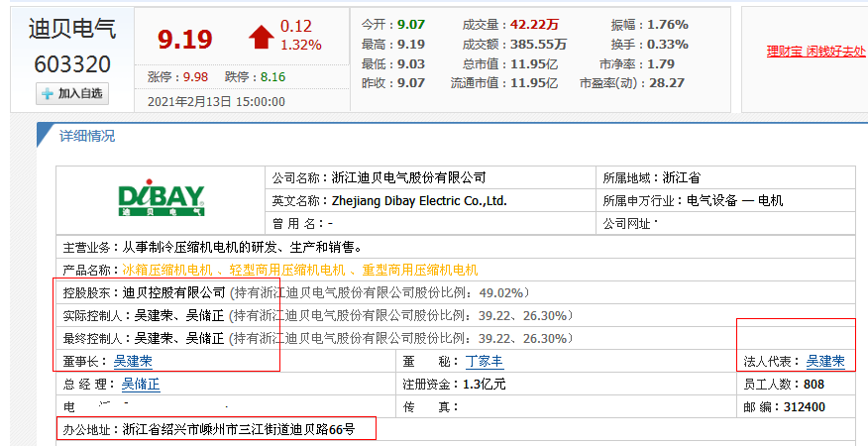Click company name 浙江迪贝电气股份有限公司

click(408, 177)
